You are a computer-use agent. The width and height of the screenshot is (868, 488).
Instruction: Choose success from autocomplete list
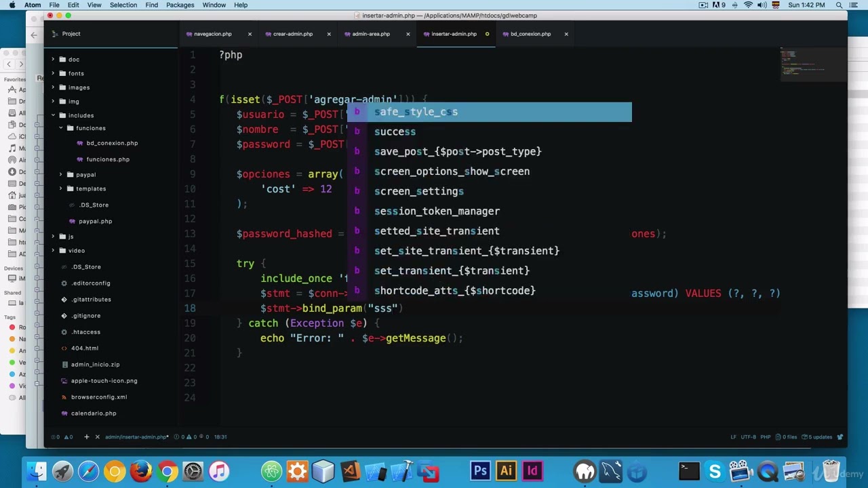(x=490, y=131)
